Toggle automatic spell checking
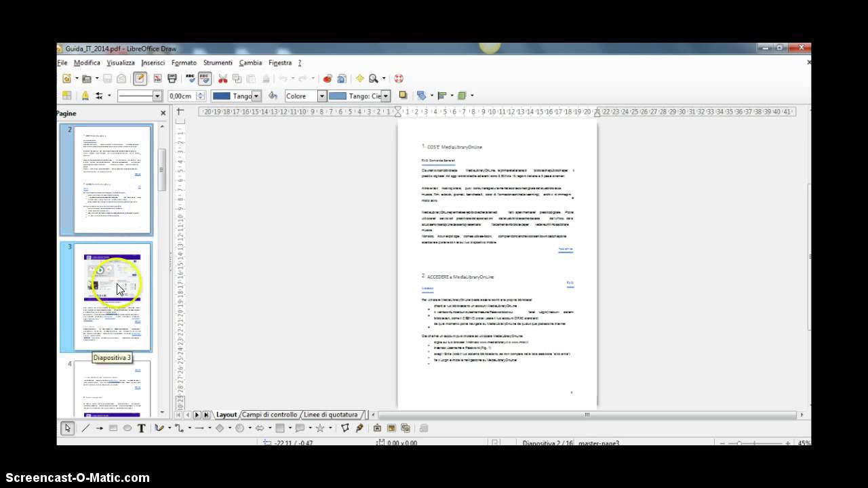868x488 pixels. [x=204, y=79]
